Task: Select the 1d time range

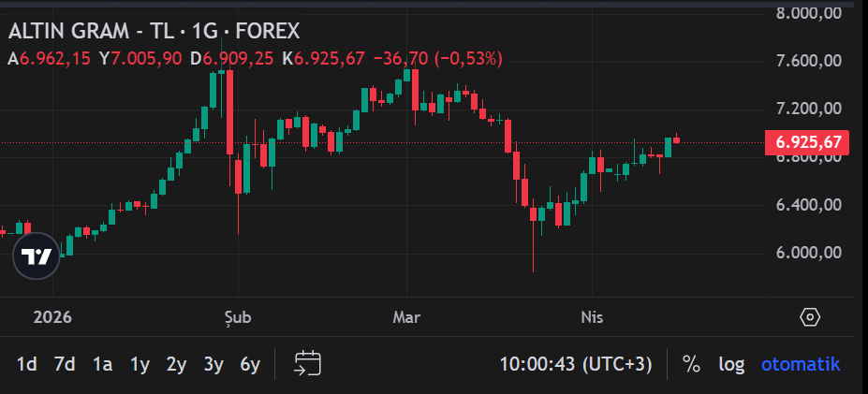Action: click(27, 364)
